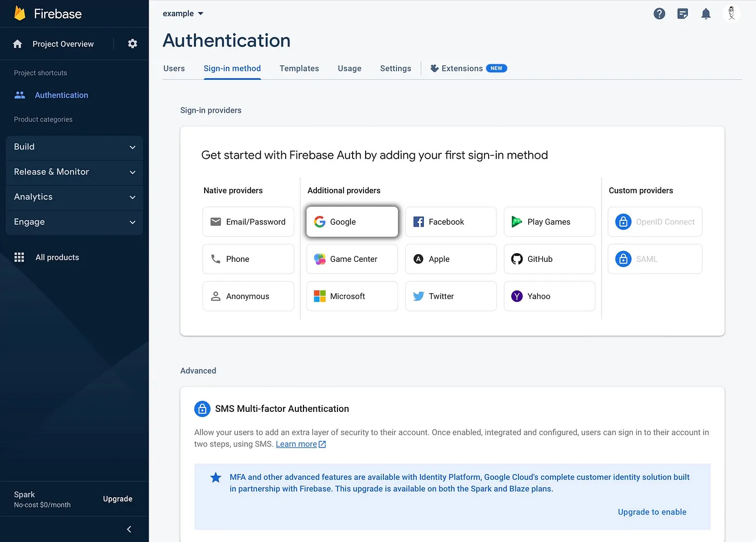Open the Learn more link
756x542 pixels.
(296, 444)
